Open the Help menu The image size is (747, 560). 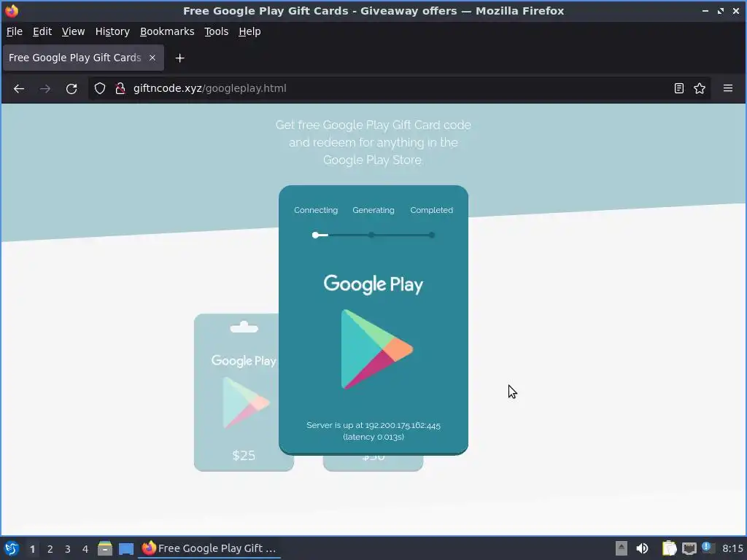tap(249, 31)
